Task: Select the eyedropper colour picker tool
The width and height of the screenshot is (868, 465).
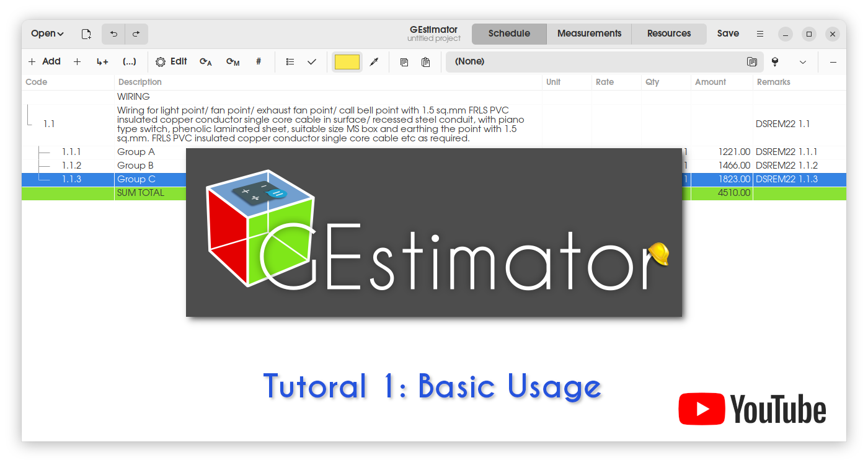Action: click(x=374, y=61)
